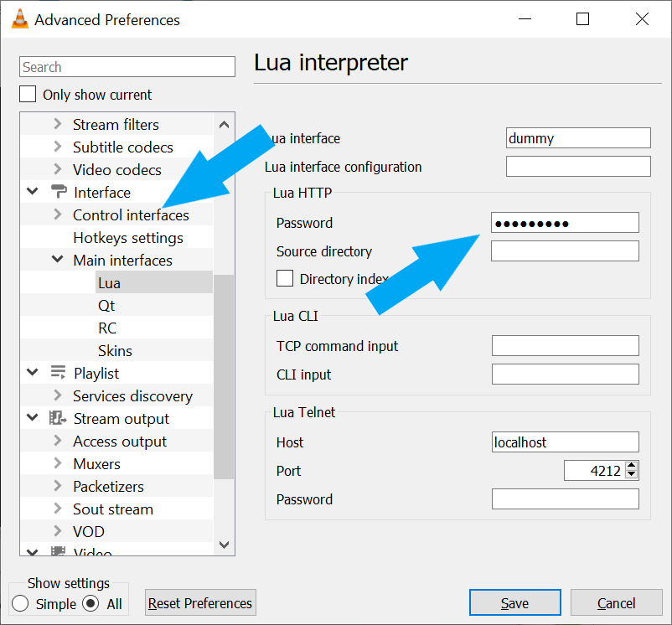Image resolution: width=672 pixels, height=625 pixels.
Task: Click the Interface paint roller icon
Action: click(59, 192)
